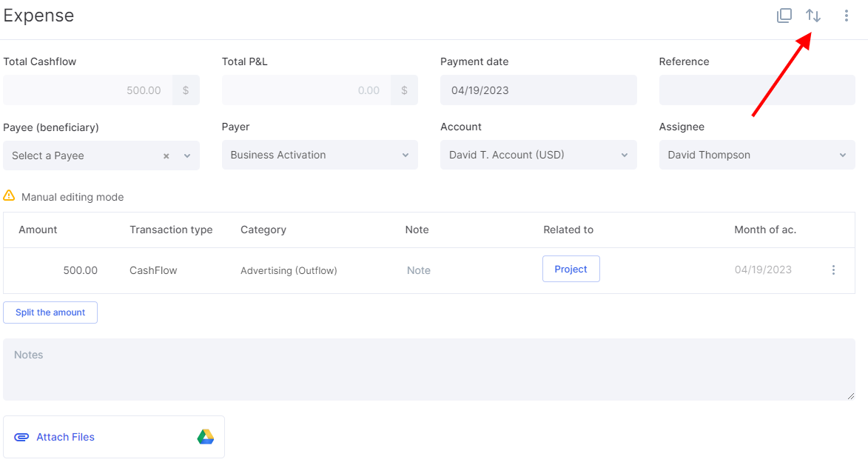Expand the Payee (beneficiary) dropdown
Screen dimensions: 868x468
[187, 156]
